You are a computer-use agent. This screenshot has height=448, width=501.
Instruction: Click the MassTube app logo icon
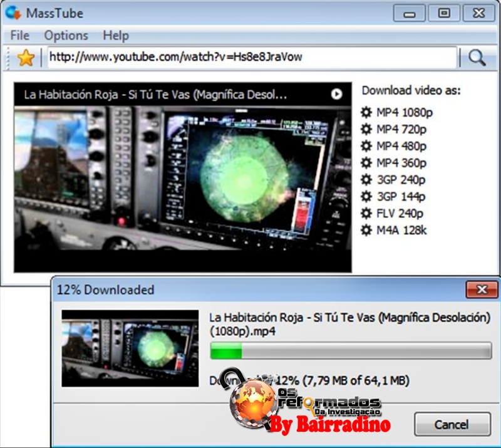click(x=13, y=13)
